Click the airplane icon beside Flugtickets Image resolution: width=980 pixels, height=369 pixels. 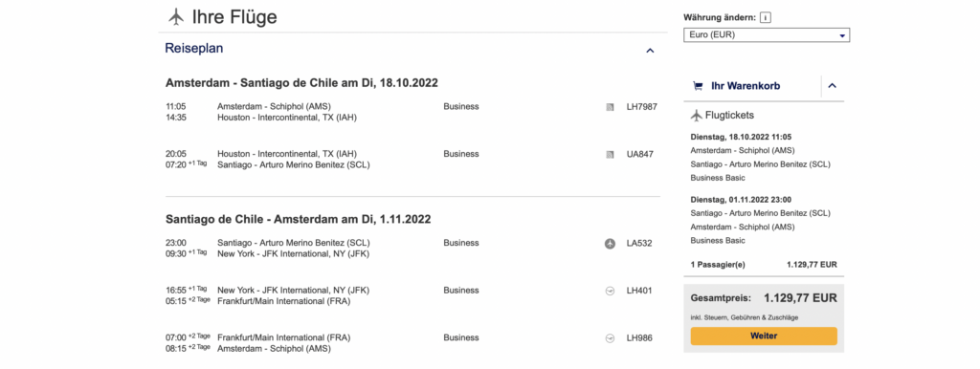point(697,115)
